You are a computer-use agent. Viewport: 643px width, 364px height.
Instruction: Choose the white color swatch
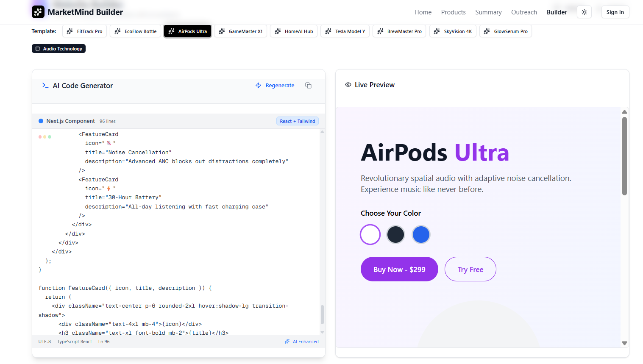click(x=370, y=234)
